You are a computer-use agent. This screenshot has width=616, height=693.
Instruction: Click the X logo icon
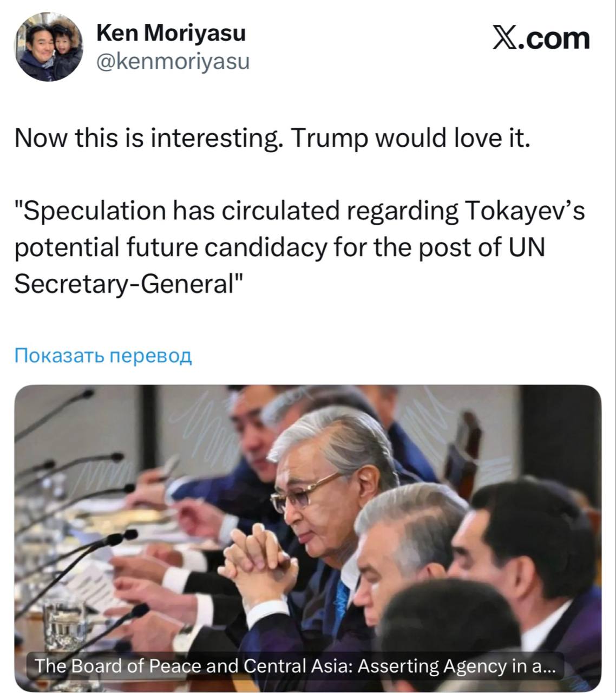pos(505,39)
